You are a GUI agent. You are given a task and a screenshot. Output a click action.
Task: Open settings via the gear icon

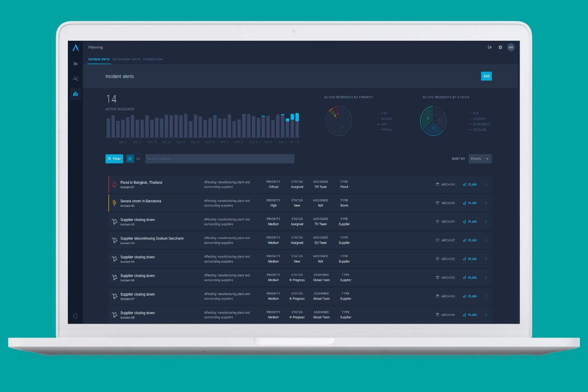click(x=500, y=48)
